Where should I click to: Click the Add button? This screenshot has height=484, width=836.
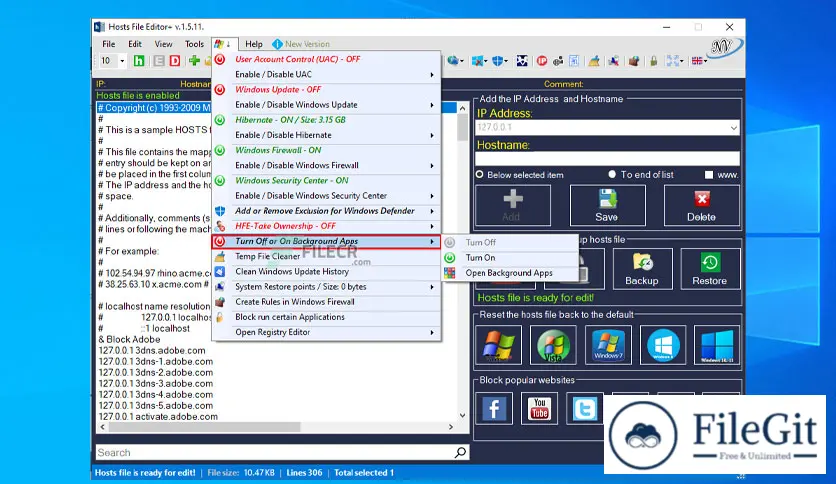(512, 206)
